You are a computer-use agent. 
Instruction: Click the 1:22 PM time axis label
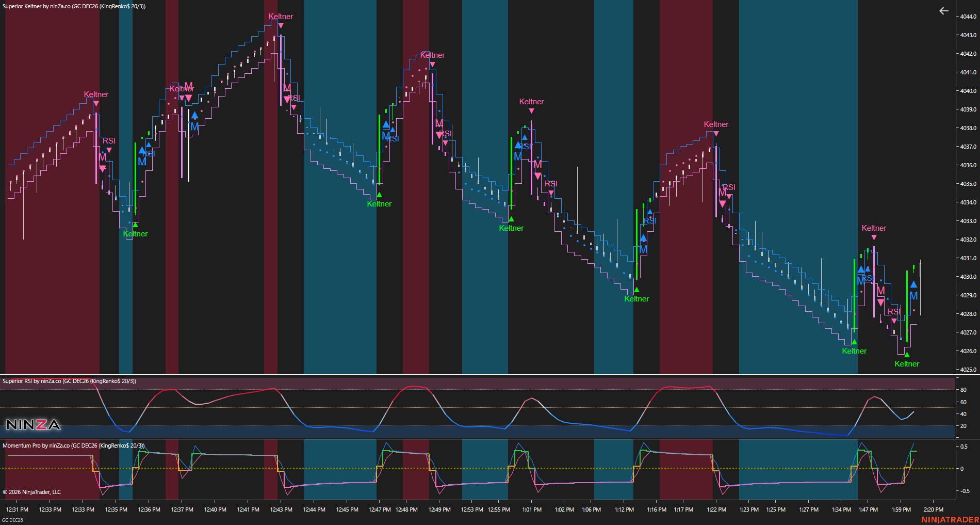tap(716, 510)
